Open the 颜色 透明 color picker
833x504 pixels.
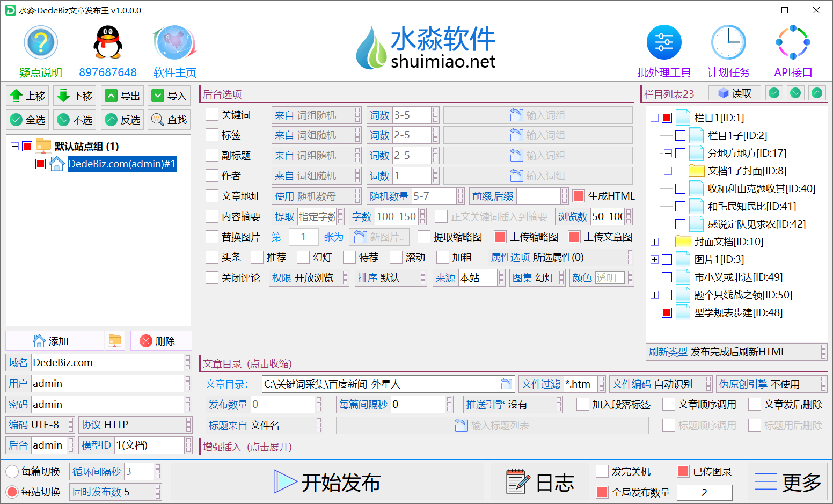pos(602,278)
